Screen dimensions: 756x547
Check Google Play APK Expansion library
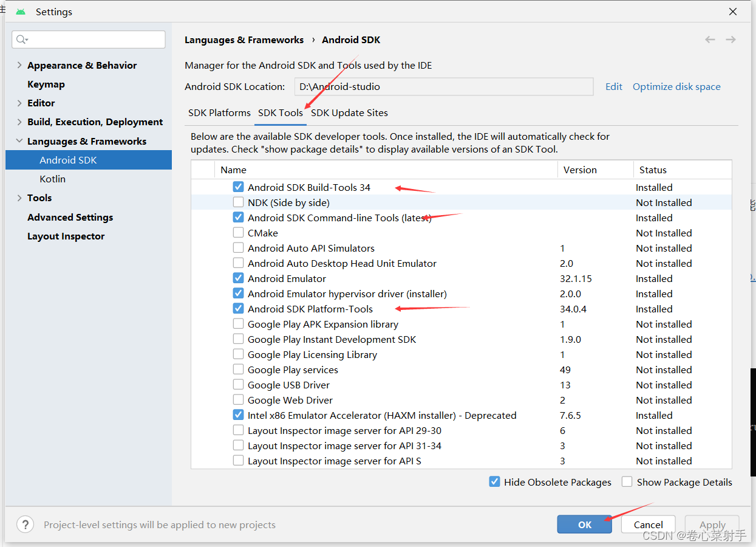(x=238, y=324)
